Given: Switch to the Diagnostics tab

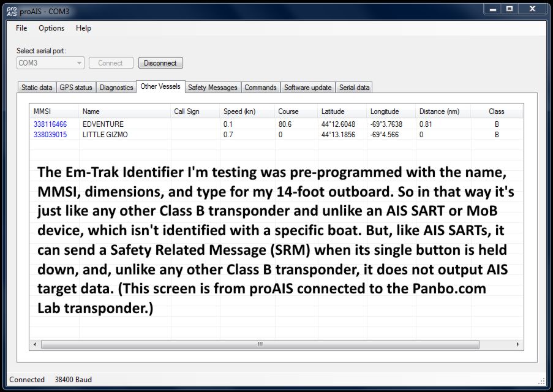Looking at the screenshot, I should [x=116, y=87].
